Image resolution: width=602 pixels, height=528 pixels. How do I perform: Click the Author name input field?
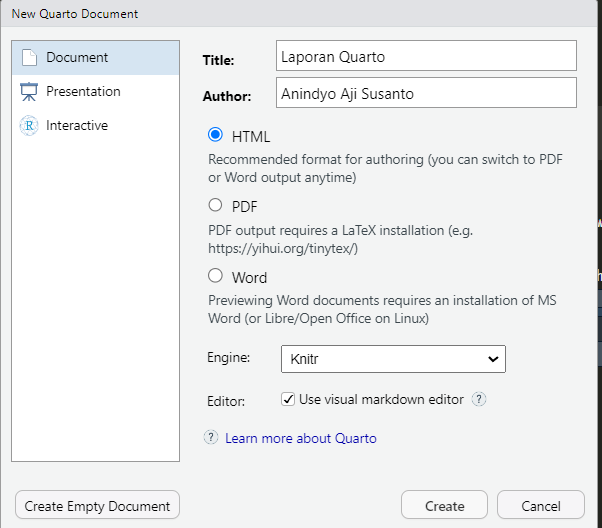click(426, 93)
